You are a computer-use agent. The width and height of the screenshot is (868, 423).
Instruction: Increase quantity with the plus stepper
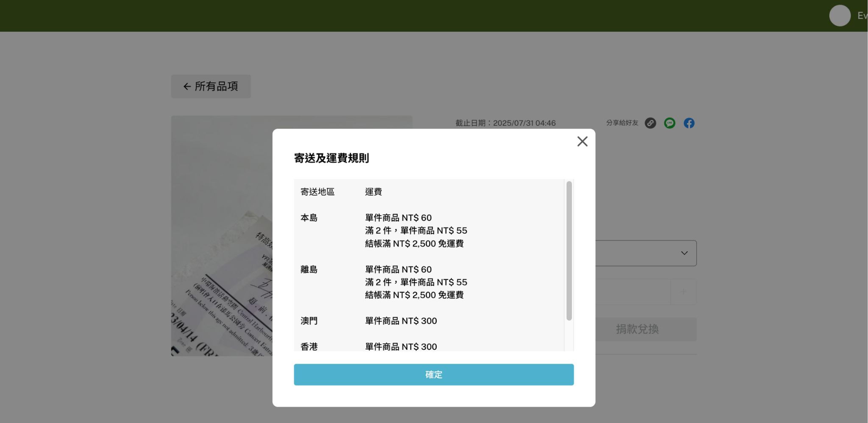(x=683, y=292)
